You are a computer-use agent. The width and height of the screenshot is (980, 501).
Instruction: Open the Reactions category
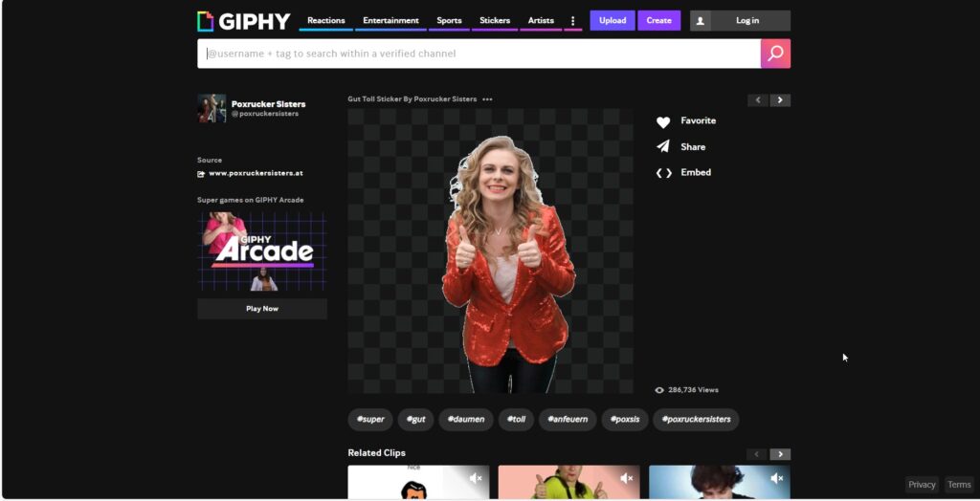pyautogui.click(x=326, y=21)
